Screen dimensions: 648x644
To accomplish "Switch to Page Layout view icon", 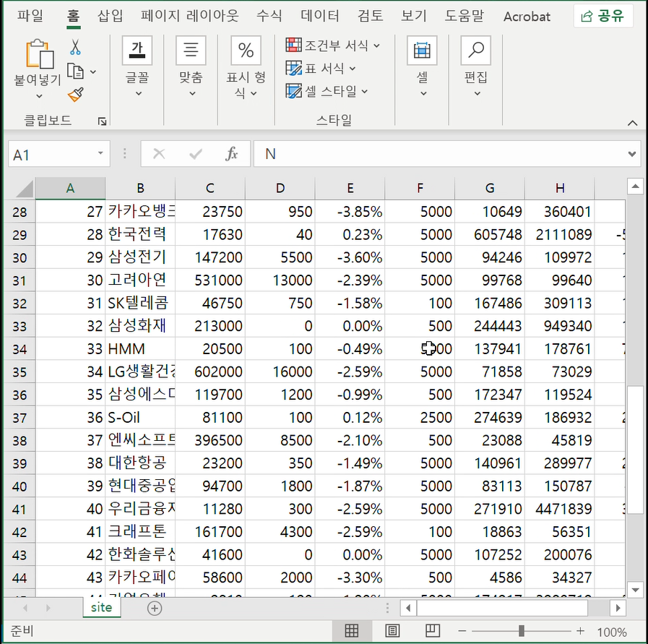I will tap(392, 631).
